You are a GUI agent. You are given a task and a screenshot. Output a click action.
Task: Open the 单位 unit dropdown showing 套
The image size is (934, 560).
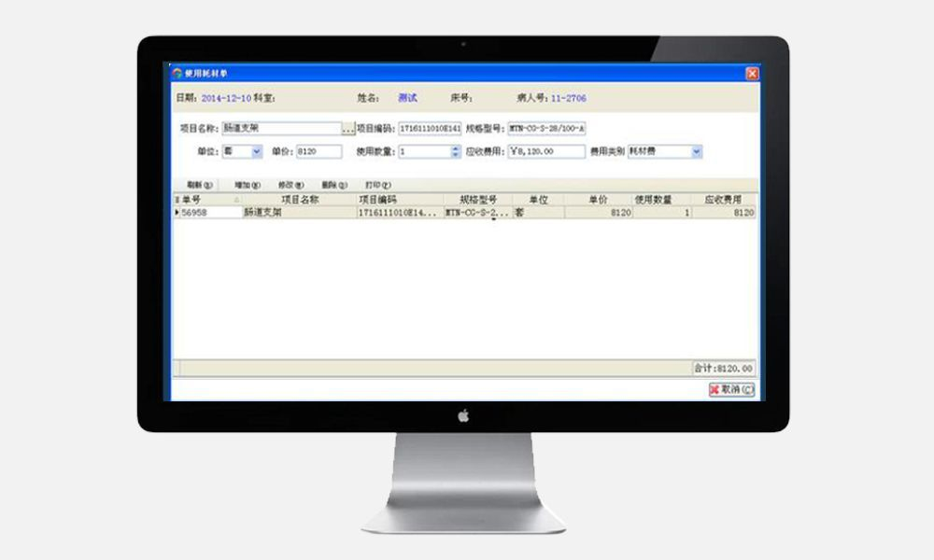(257, 149)
